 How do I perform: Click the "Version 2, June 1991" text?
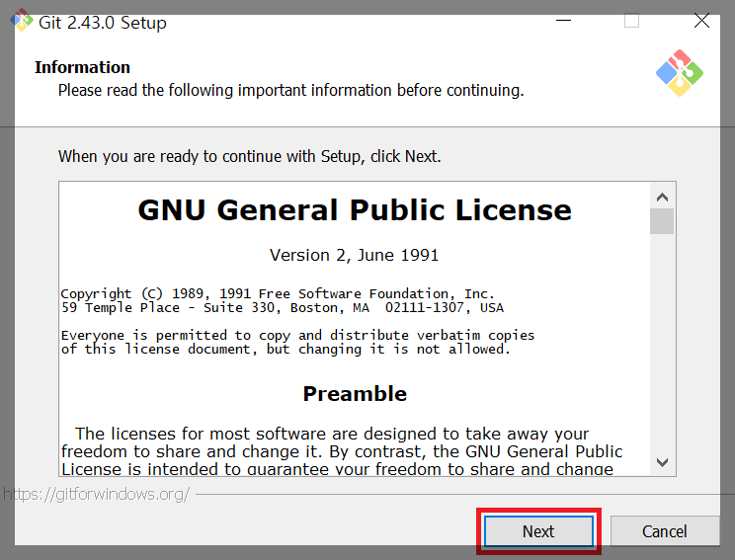pyautogui.click(x=355, y=255)
